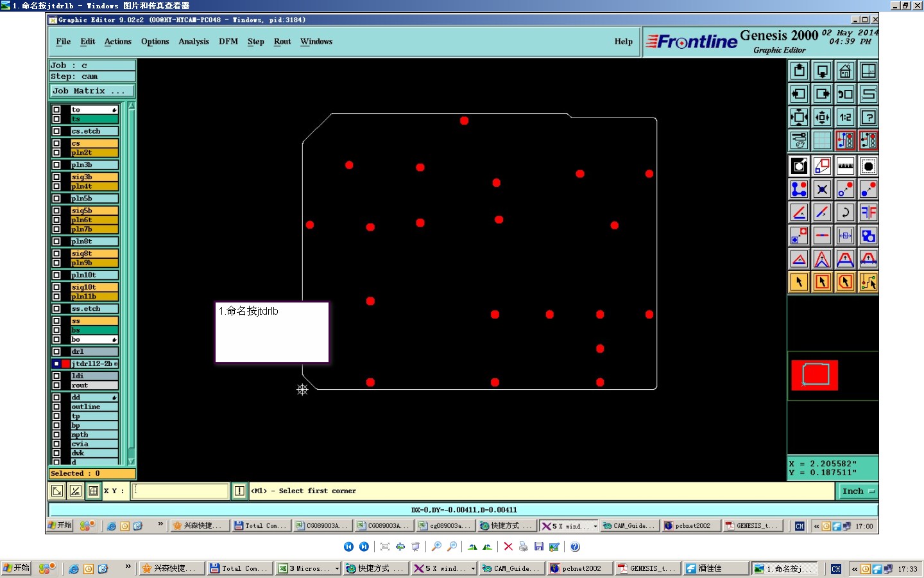Toggle checkbox for layer 'pln5b'

(56, 198)
